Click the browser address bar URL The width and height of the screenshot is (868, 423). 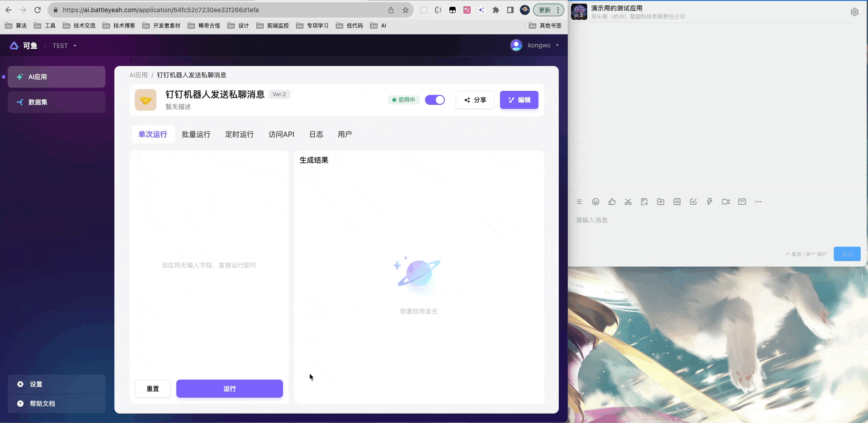160,10
